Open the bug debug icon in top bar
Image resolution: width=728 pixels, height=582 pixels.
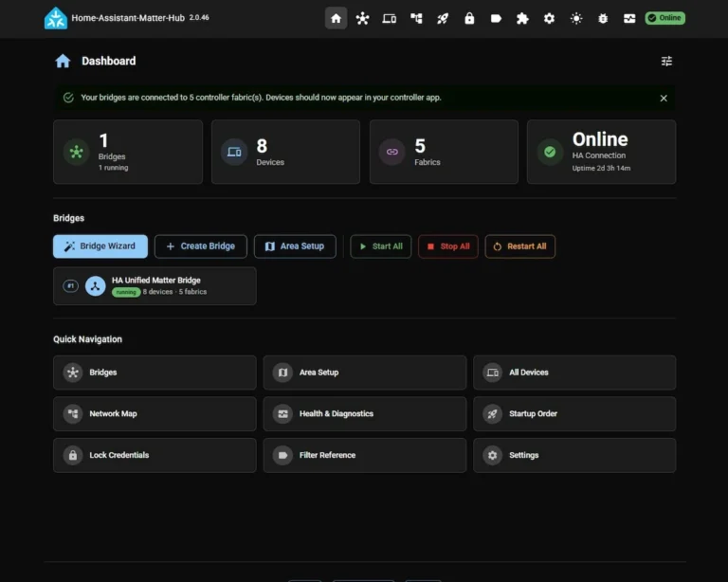tap(603, 18)
